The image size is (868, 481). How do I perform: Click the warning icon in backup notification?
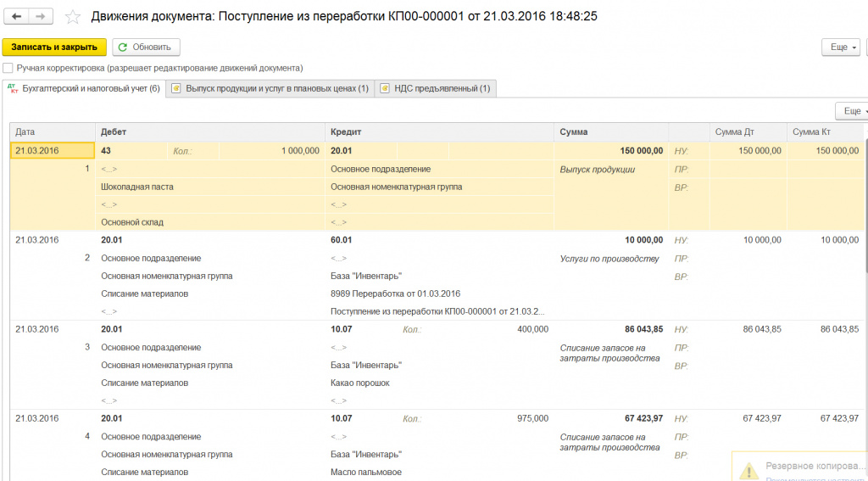[748, 470]
